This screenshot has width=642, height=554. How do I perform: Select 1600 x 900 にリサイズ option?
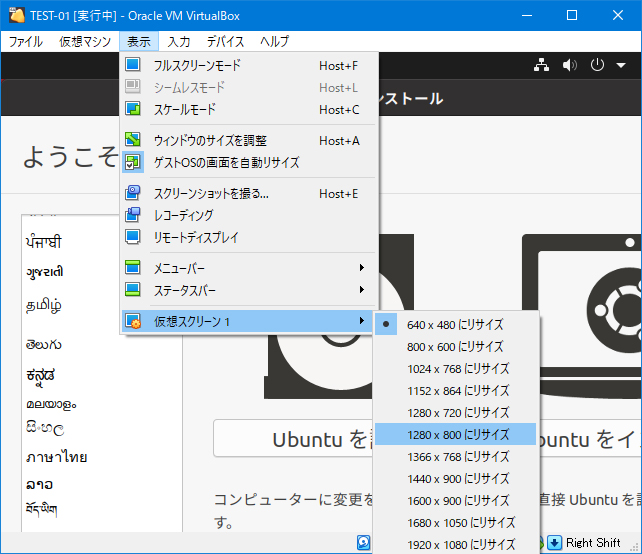tap(455, 500)
